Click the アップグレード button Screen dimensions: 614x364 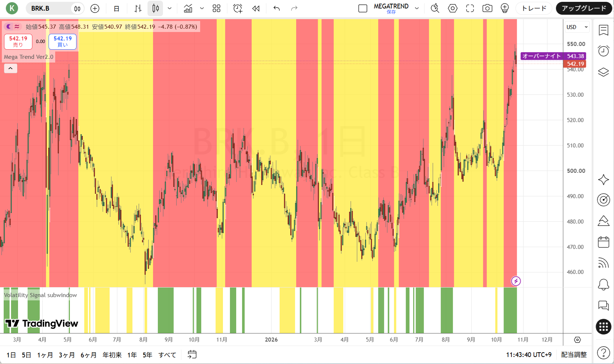click(584, 8)
